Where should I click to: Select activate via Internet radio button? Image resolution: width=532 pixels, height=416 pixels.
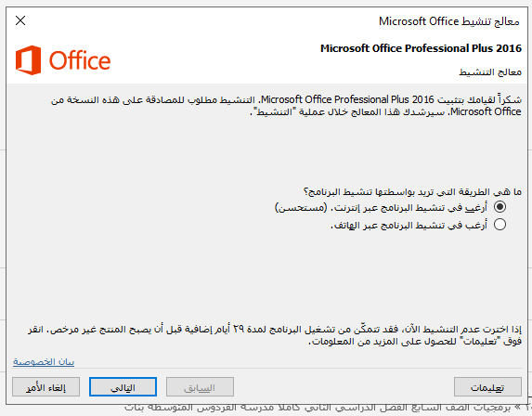tap(500, 207)
